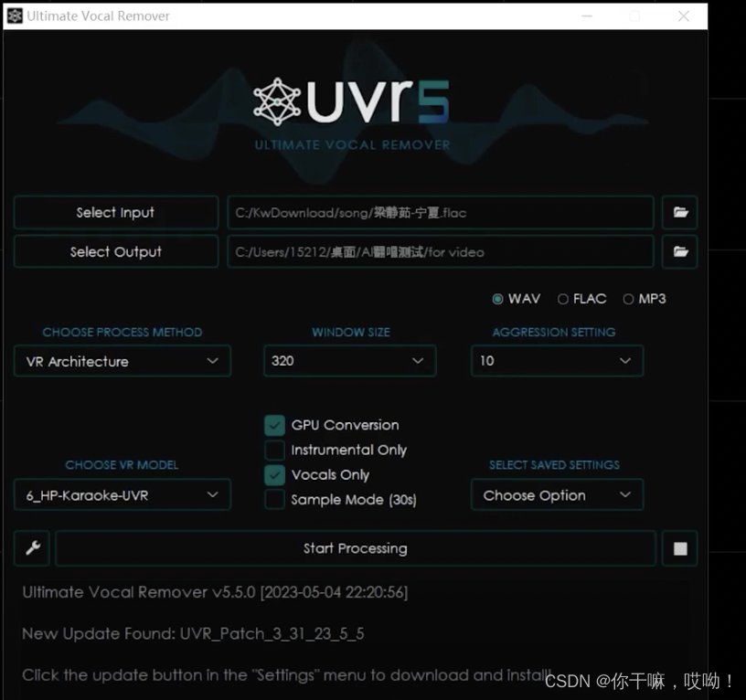Click the CHOOSE PROCESS METHOD label
Image resolution: width=746 pixels, height=700 pixels.
123,332
